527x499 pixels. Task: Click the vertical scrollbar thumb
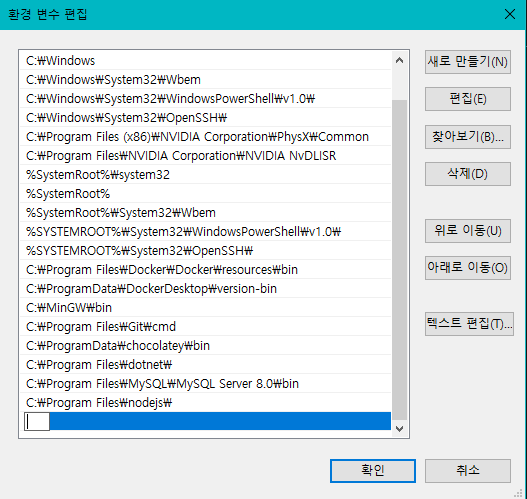pos(399,260)
